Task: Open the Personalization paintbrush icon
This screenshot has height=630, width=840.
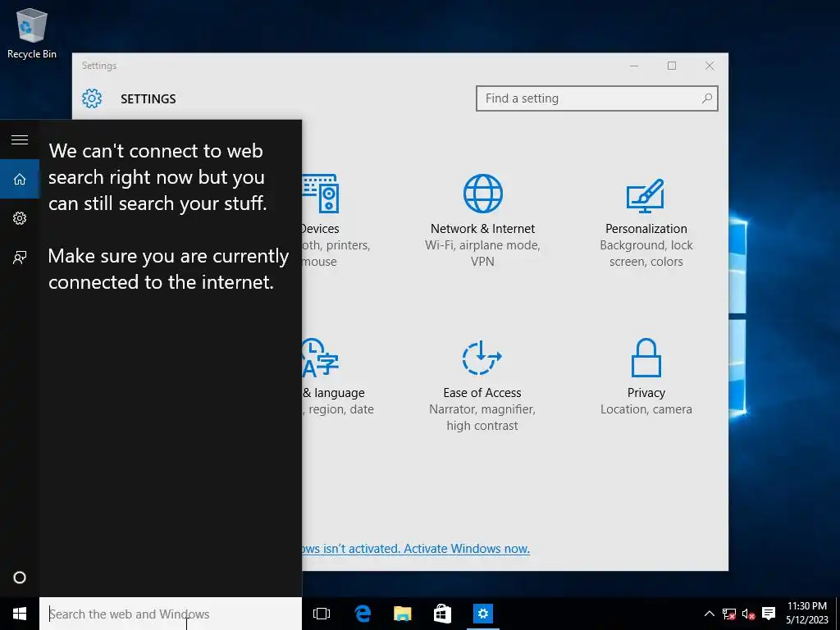Action: (x=646, y=195)
